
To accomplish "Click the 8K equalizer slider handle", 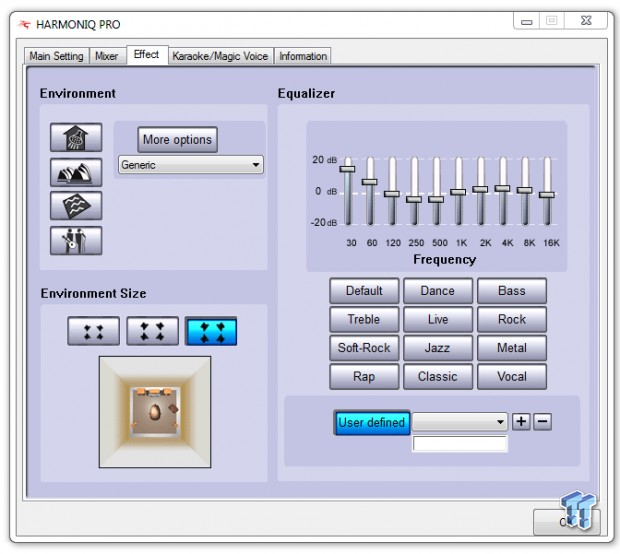I will pos(525,190).
